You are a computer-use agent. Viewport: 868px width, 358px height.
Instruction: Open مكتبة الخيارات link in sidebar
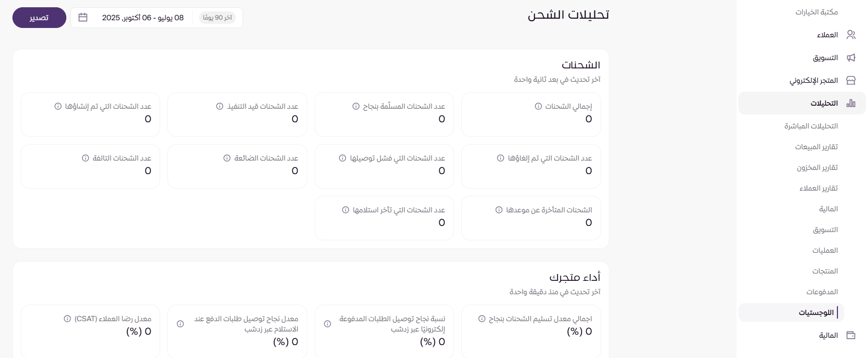(817, 12)
